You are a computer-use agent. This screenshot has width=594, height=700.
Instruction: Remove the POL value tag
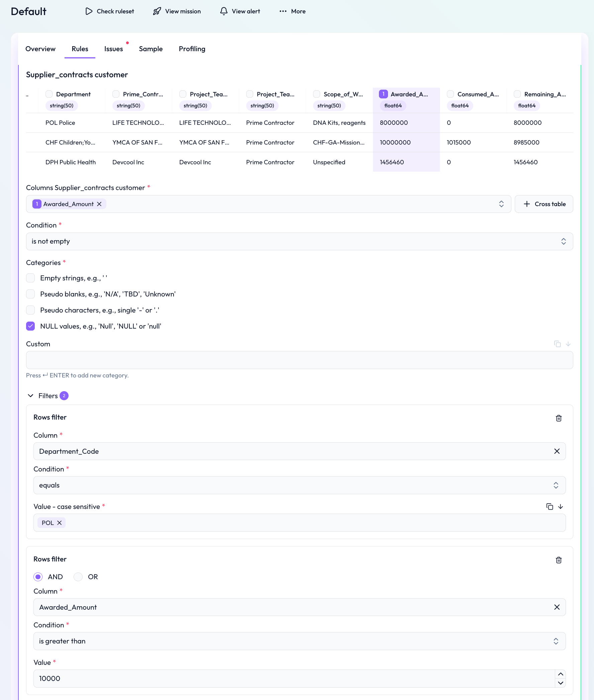pos(60,523)
